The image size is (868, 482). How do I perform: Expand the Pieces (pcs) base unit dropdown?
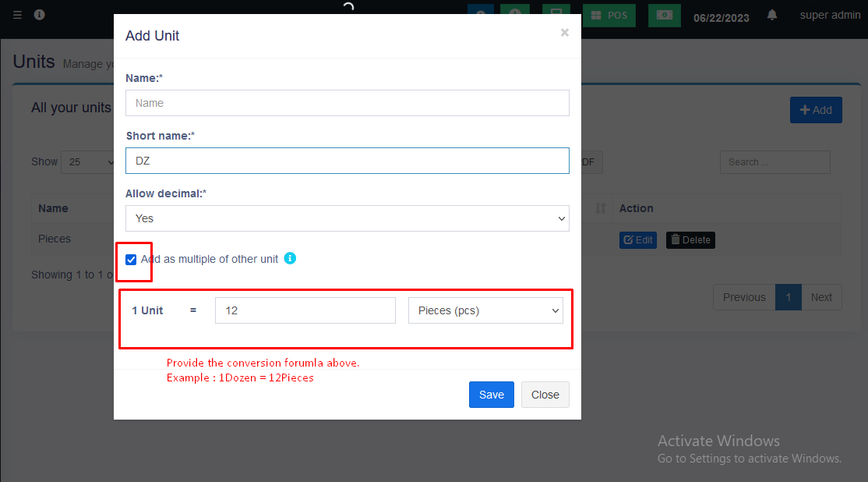coord(485,310)
